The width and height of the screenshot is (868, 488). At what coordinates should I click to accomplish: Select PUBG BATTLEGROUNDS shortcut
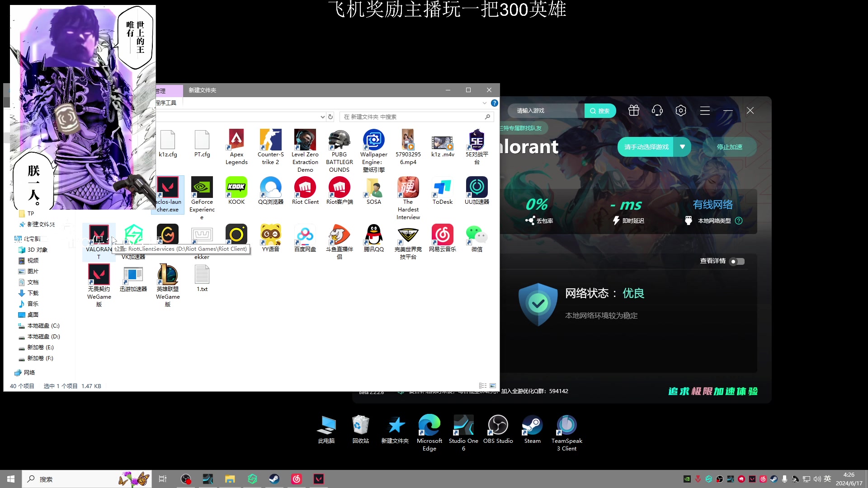tap(340, 151)
